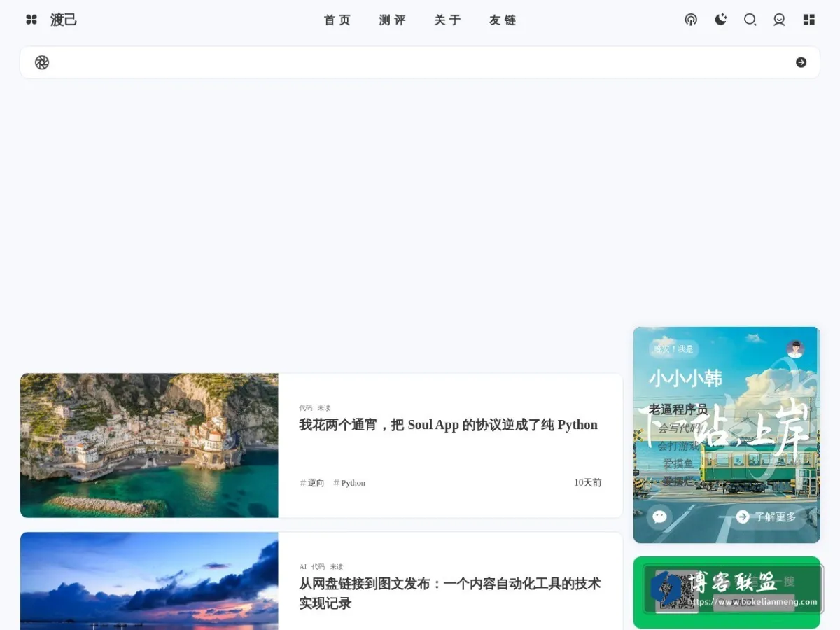
Task: Click the 10天前 date text
Action: coord(588,483)
